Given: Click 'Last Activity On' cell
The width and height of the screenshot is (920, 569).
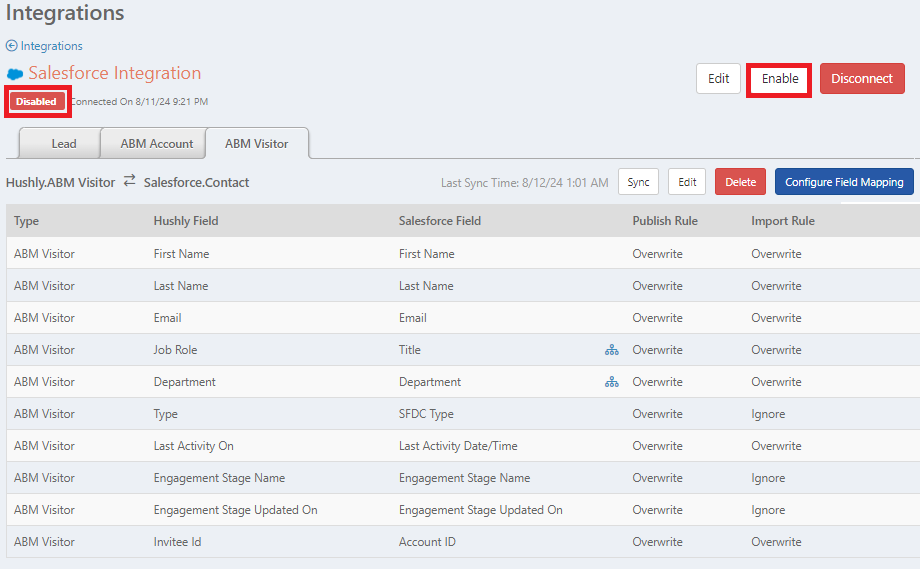Looking at the screenshot, I should click(x=194, y=446).
